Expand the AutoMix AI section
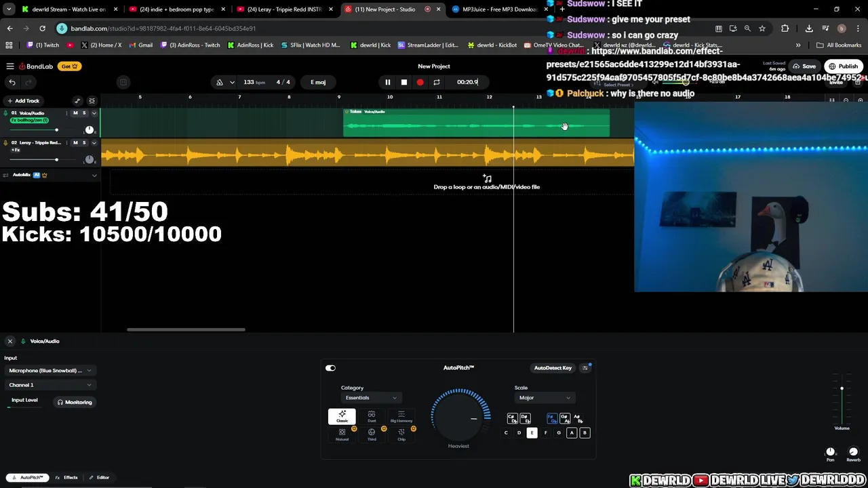The height and width of the screenshot is (488, 868). click(94, 176)
